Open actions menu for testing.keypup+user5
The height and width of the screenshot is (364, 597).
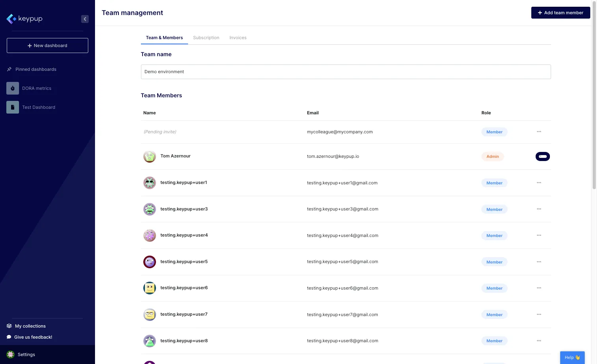click(539, 262)
